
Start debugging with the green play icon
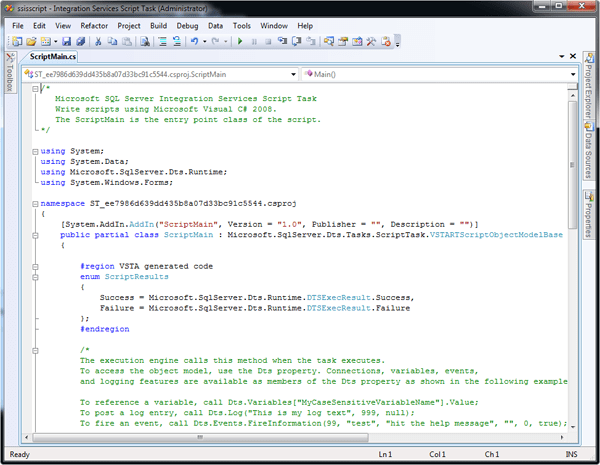[240, 41]
